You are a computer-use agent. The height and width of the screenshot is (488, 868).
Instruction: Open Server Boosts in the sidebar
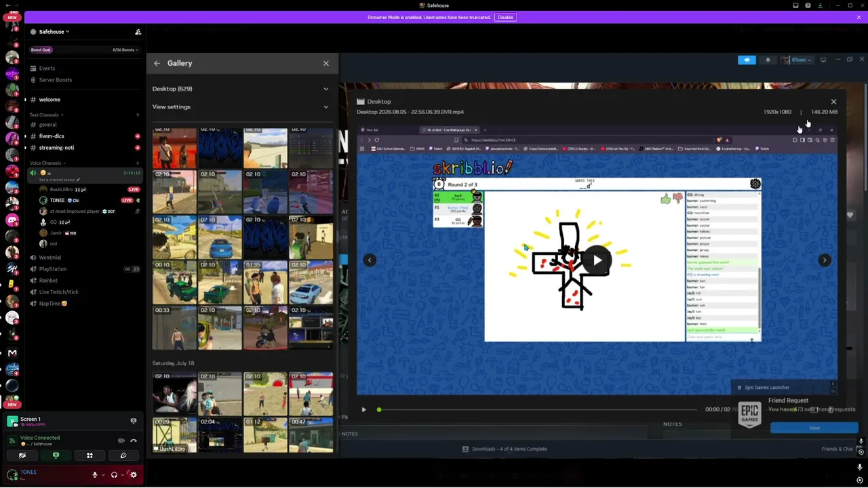(x=55, y=80)
